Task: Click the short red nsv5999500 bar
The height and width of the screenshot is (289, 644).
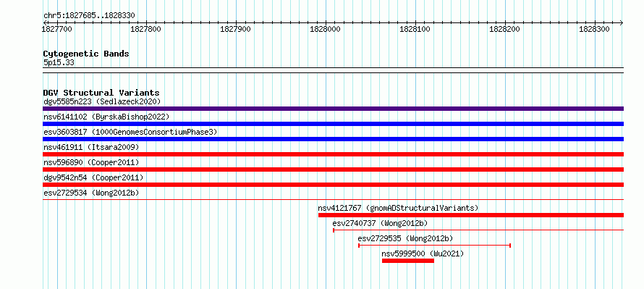Action: pos(408,261)
